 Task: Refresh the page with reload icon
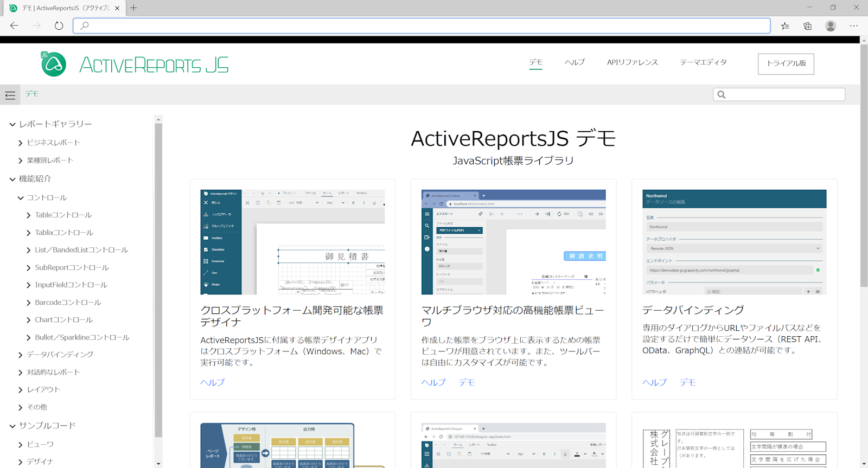tap(59, 25)
